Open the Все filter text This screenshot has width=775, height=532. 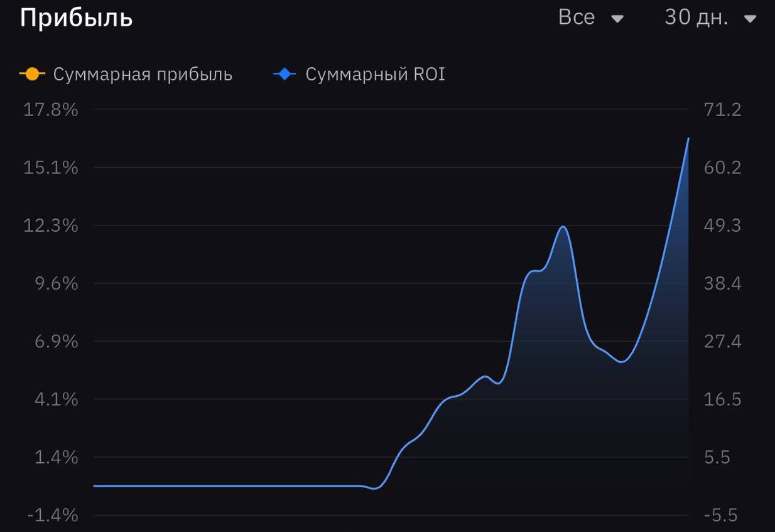click(x=577, y=18)
